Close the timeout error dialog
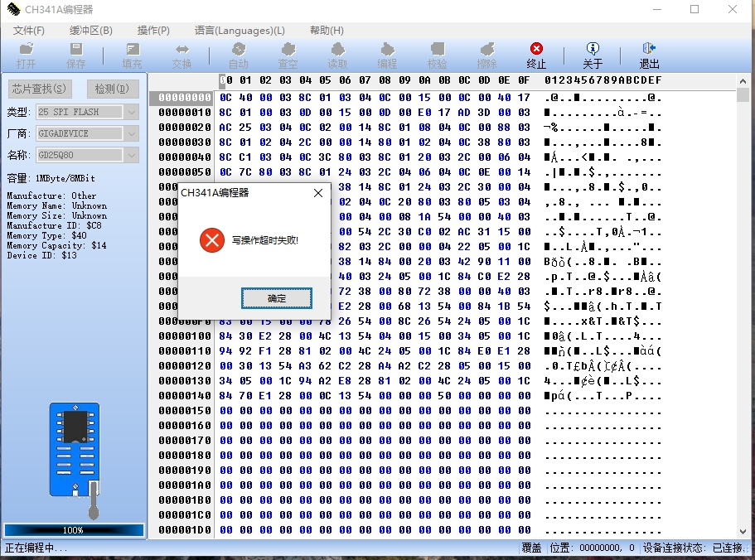 coord(318,193)
